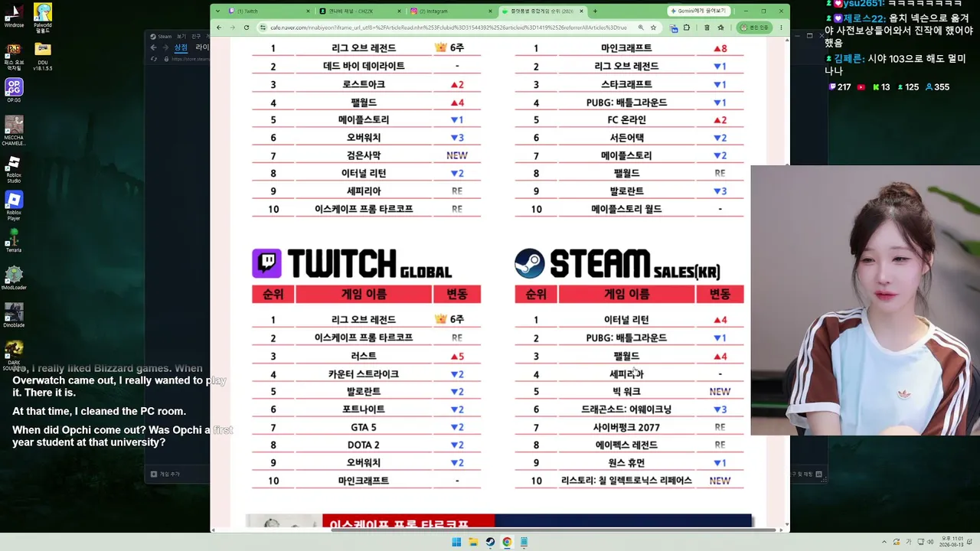Click the Chrome profile verification button

pos(754,28)
